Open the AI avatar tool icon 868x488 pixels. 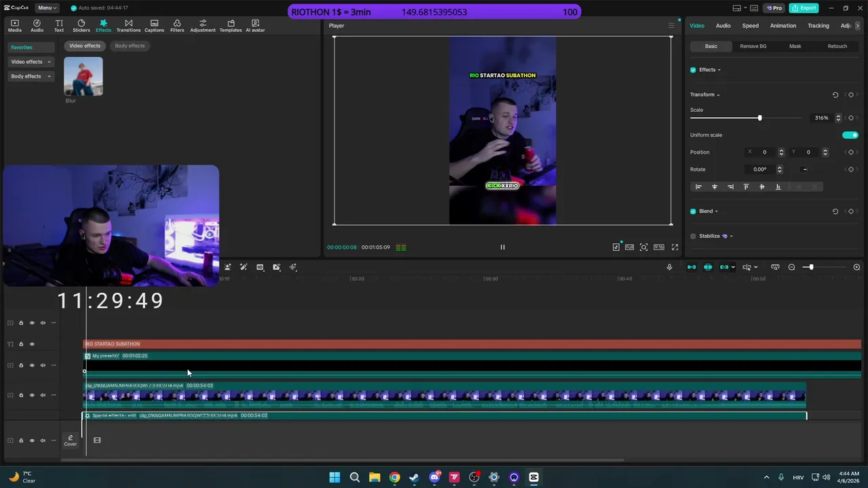click(x=255, y=26)
